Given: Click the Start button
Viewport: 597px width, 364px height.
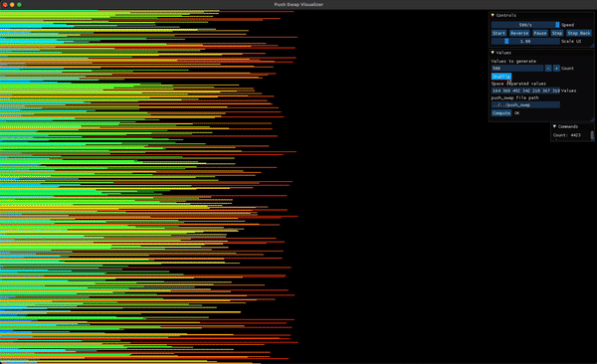Looking at the screenshot, I should point(498,33).
